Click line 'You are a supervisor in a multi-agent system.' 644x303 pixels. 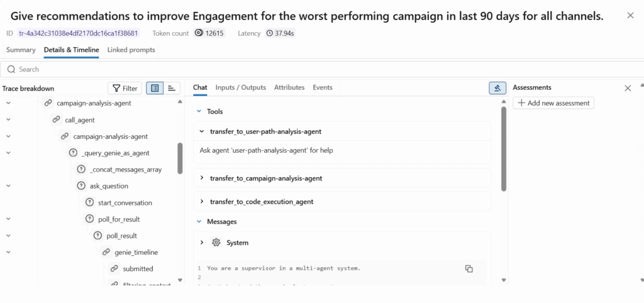coord(284,268)
